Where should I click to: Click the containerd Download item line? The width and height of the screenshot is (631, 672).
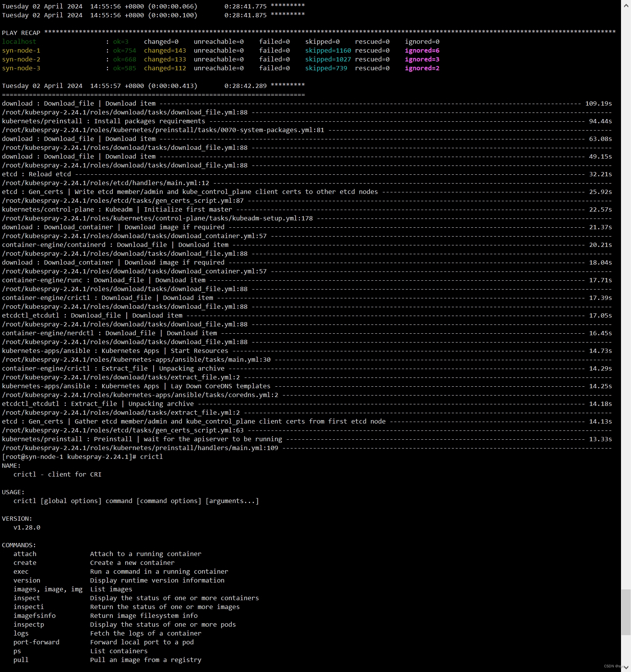click(x=307, y=245)
